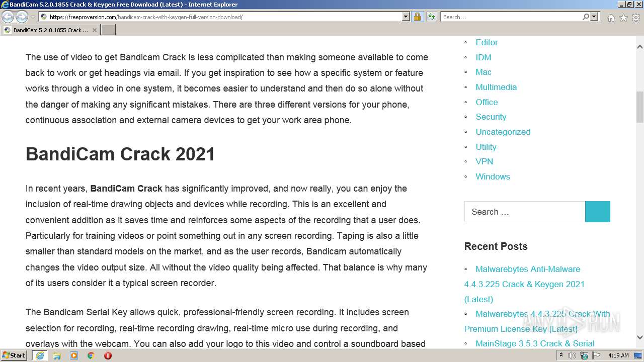644x362 pixels.
Task: Open the Mac category link
Action: coord(484,72)
